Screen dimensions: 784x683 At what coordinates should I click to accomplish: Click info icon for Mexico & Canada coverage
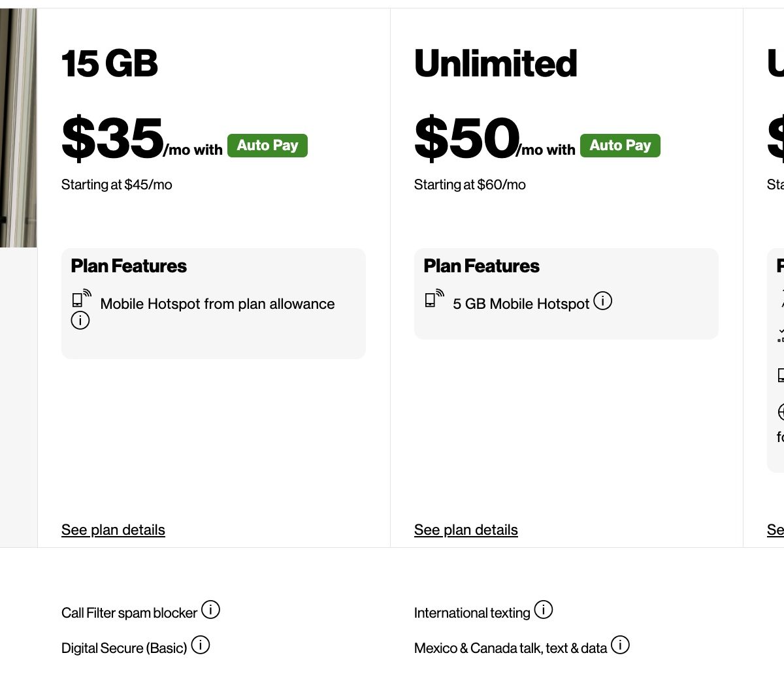coord(620,645)
